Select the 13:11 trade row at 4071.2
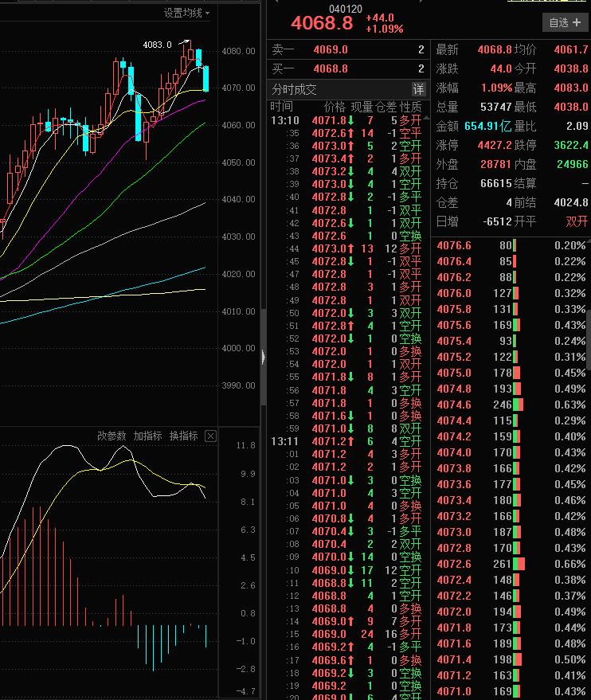 click(x=346, y=441)
